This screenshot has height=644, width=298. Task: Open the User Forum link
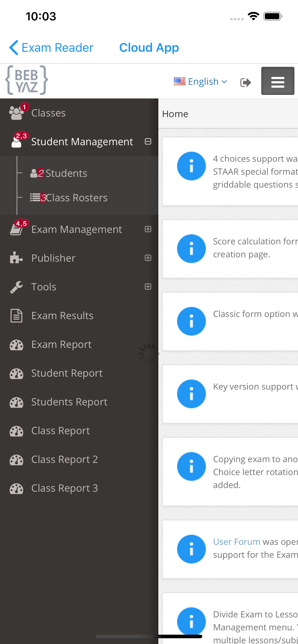(x=237, y=541)
